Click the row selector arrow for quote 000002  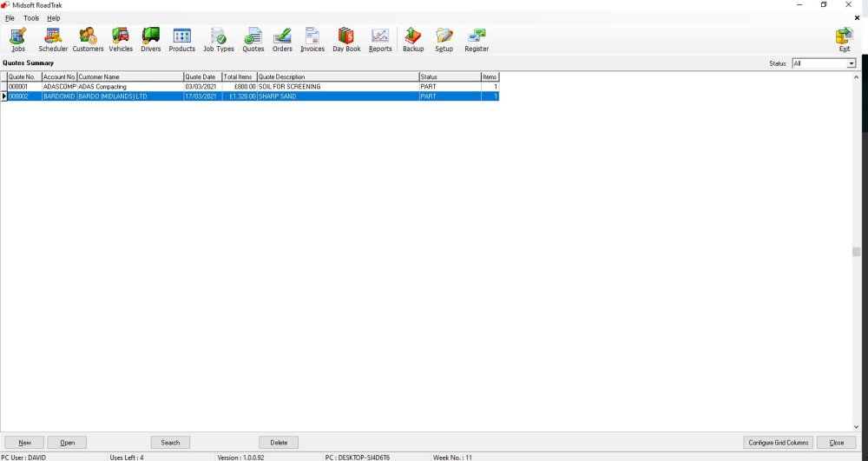point(3,96)
